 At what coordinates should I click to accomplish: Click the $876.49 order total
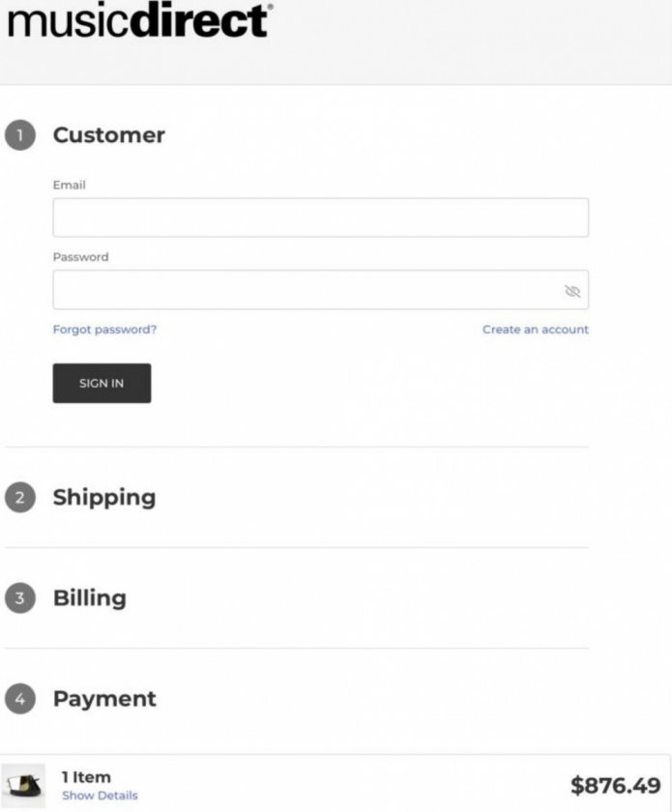click(x=616, y=785)
